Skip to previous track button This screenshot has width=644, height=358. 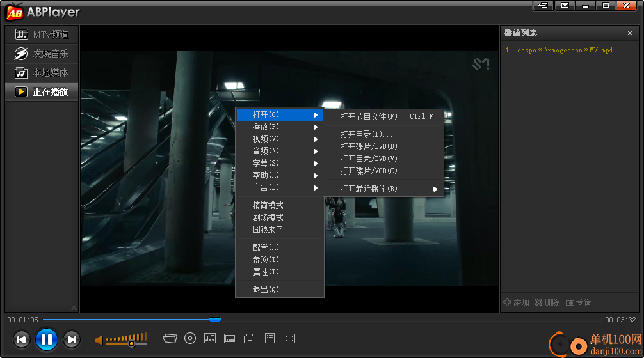pyautogui.click(x=21, y=339)
